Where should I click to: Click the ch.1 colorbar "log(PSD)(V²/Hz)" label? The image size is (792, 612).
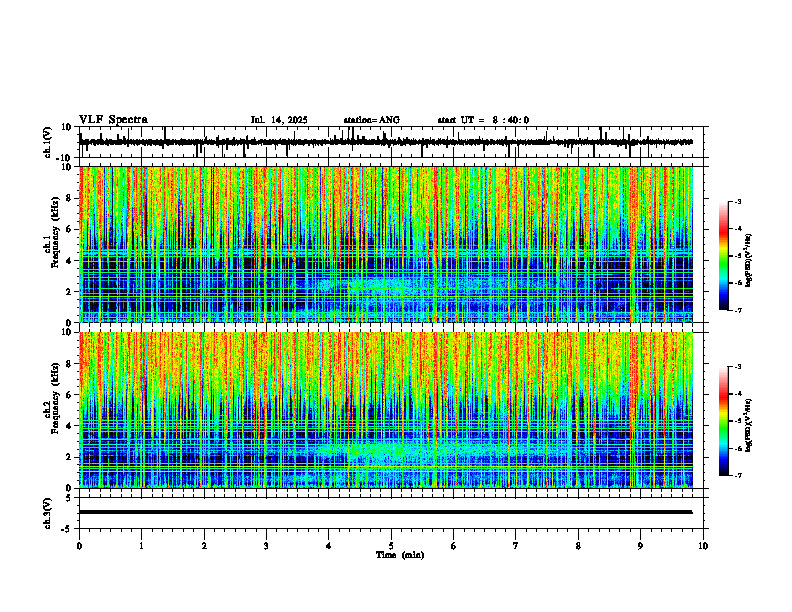[749, 261]
